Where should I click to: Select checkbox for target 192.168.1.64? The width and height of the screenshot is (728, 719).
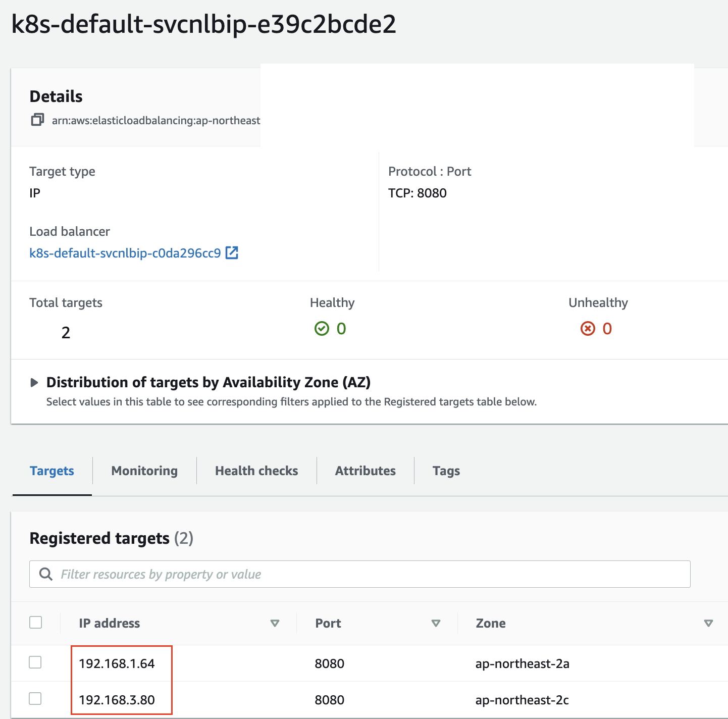click(x=35, y=662)
